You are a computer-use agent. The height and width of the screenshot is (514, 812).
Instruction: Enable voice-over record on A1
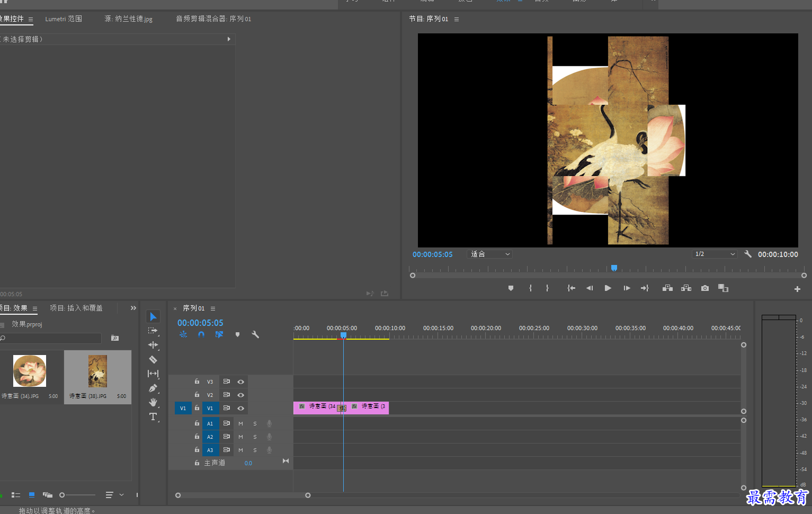(x=269, y=423)
